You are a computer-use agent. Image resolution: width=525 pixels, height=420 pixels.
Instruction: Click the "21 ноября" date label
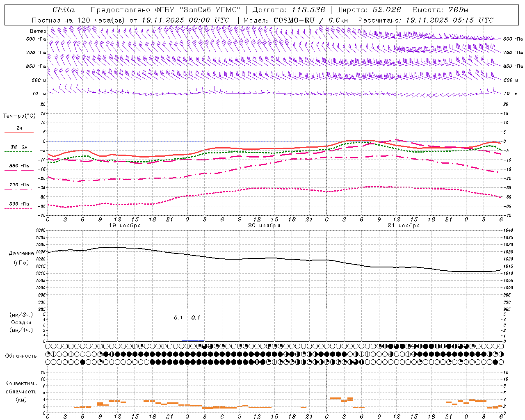pos(404,225)
